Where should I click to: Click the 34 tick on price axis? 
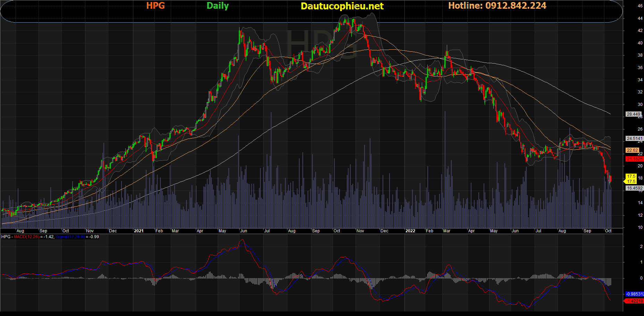tap(640, 80)
